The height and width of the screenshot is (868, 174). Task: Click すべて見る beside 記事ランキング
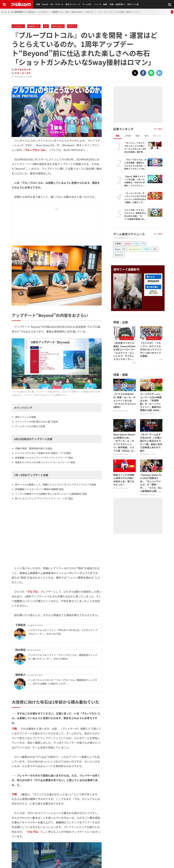pos(158,129)
